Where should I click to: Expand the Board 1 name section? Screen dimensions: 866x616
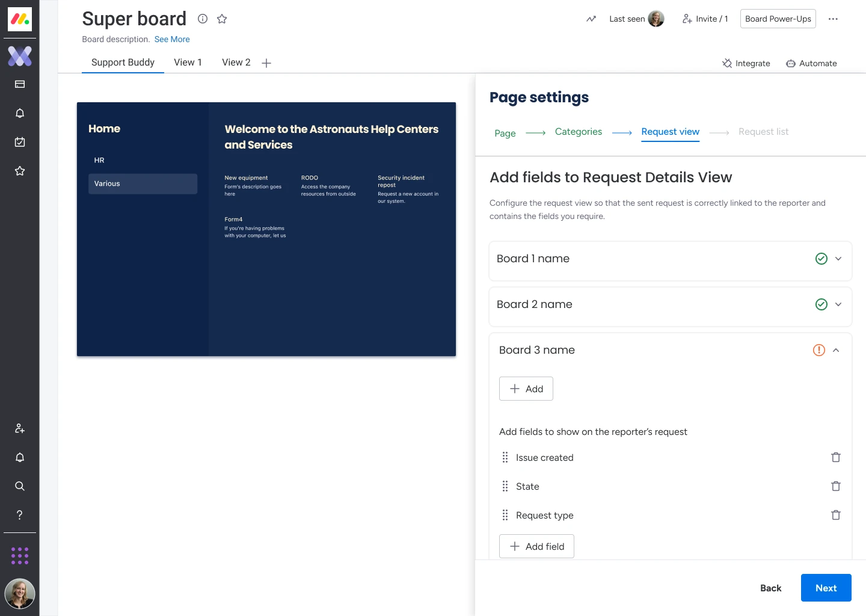tap(838, 259)
